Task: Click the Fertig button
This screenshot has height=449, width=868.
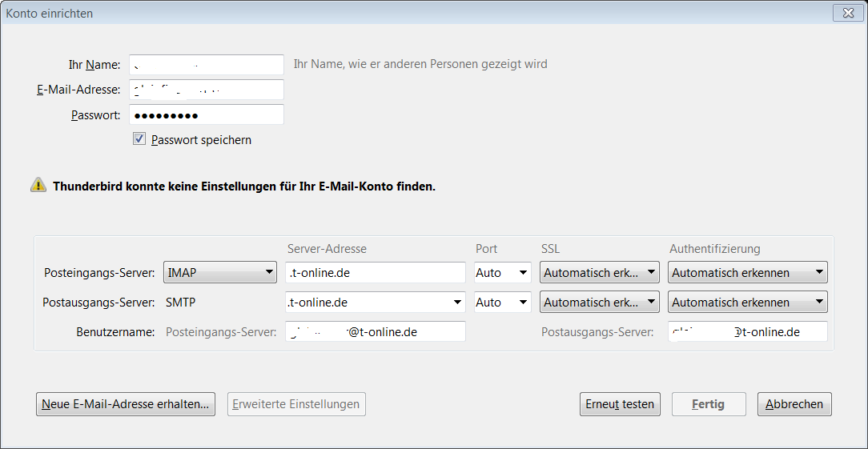Action: (x=709, y=404)
